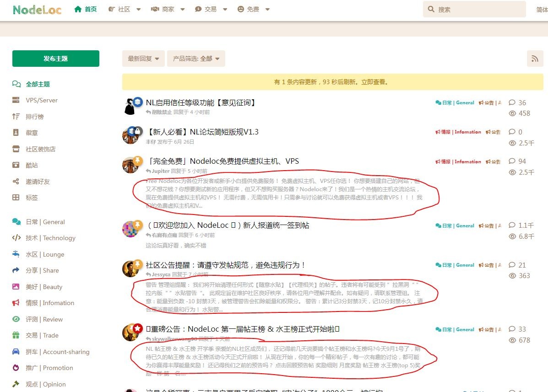
Task: Open the 简体 language selector
Action: [542, 10]
